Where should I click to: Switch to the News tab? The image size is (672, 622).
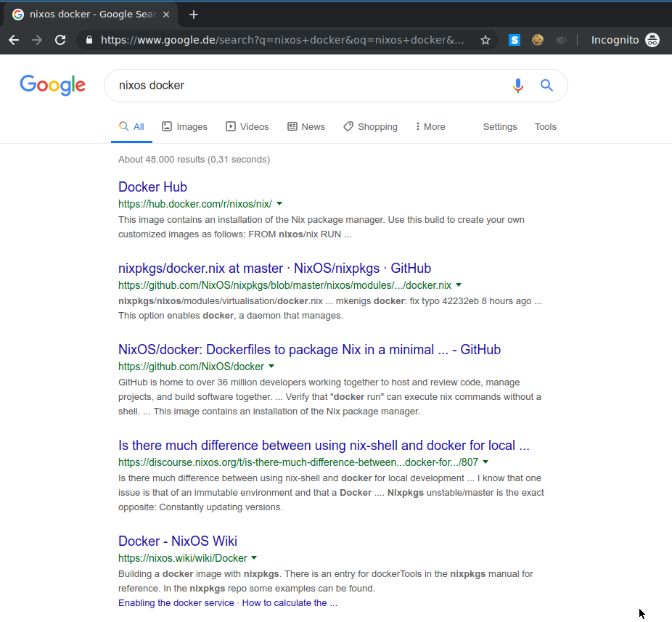pos(306,126)
